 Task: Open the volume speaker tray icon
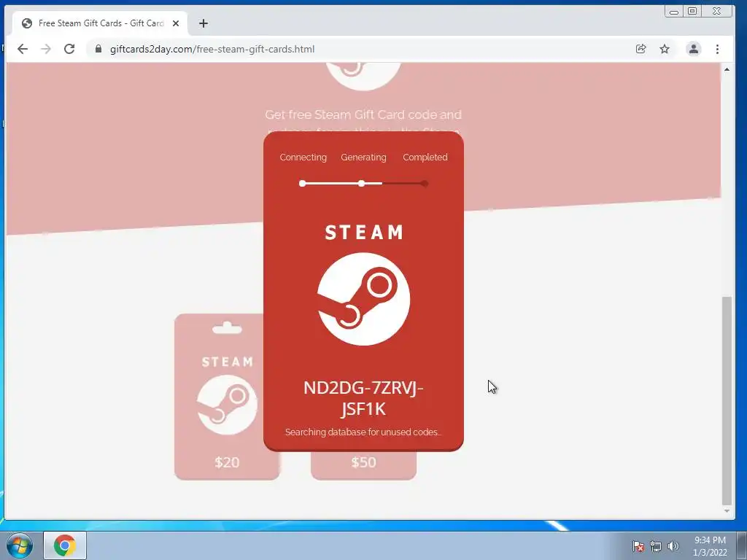[x=673, y=546]
